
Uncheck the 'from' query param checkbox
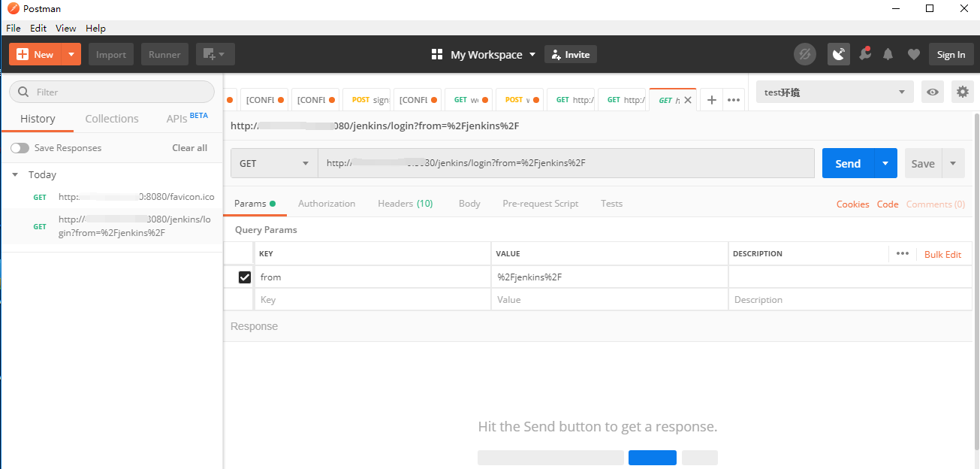tap(245, 277)
